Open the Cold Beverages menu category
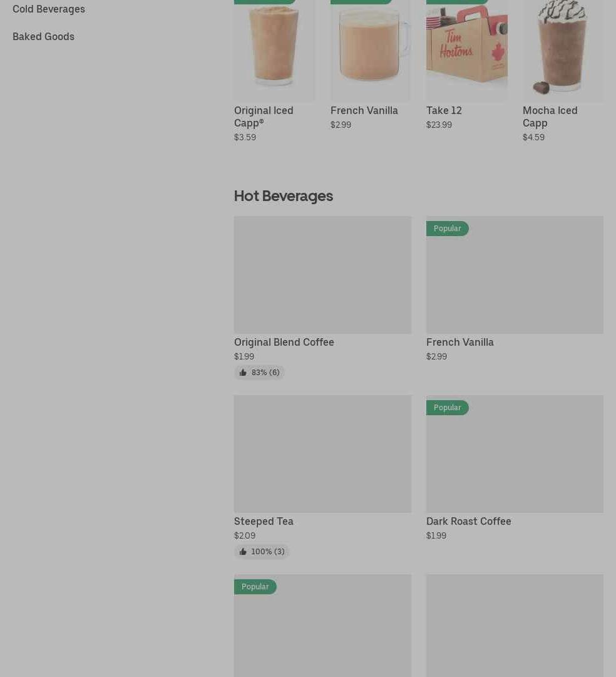 [x=49, y=9]
